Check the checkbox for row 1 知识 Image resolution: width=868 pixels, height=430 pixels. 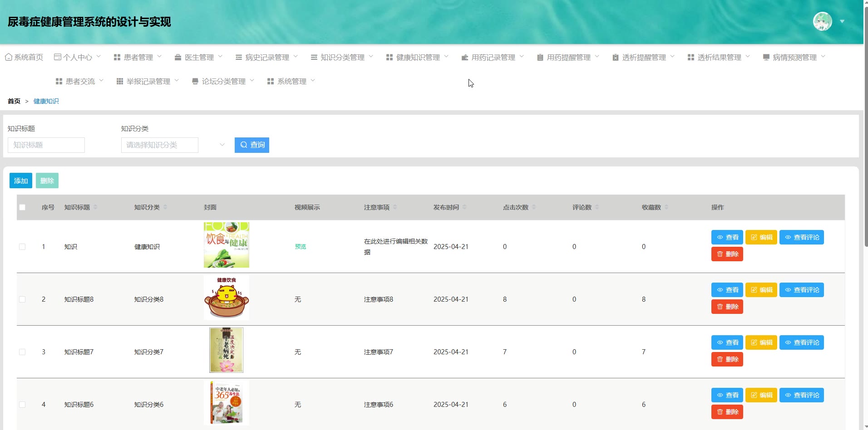[x=22, y=247]
